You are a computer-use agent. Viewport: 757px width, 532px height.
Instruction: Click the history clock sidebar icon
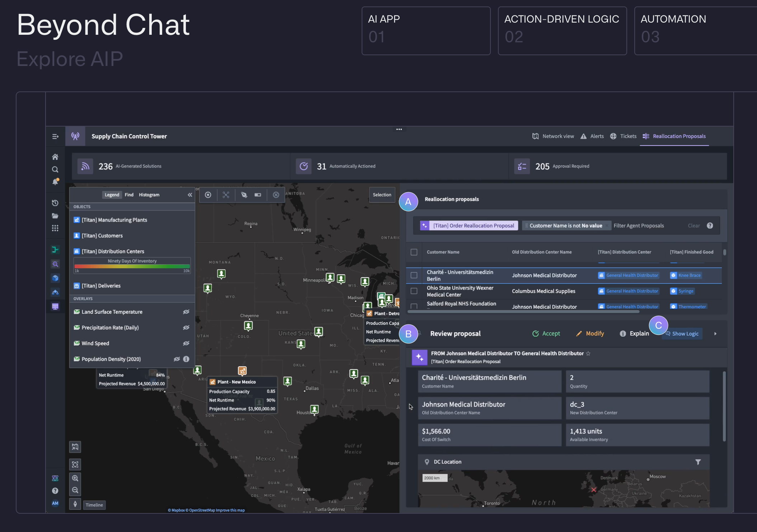55,203
